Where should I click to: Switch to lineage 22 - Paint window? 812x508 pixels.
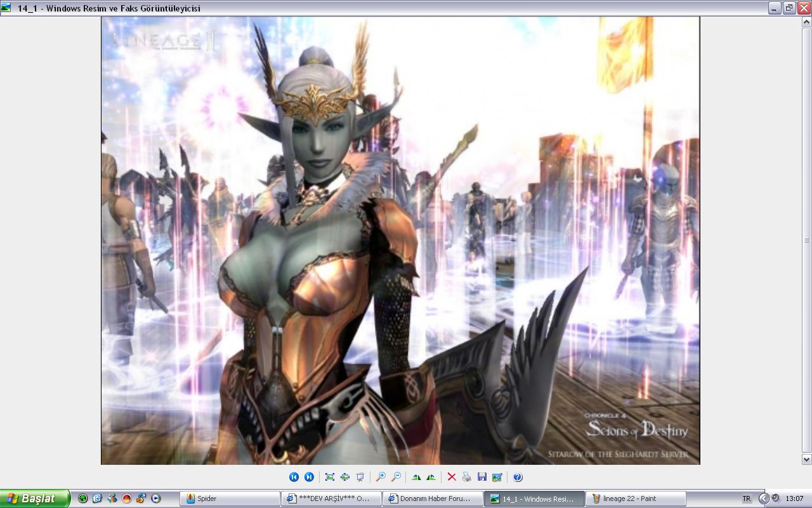[636, 498]
